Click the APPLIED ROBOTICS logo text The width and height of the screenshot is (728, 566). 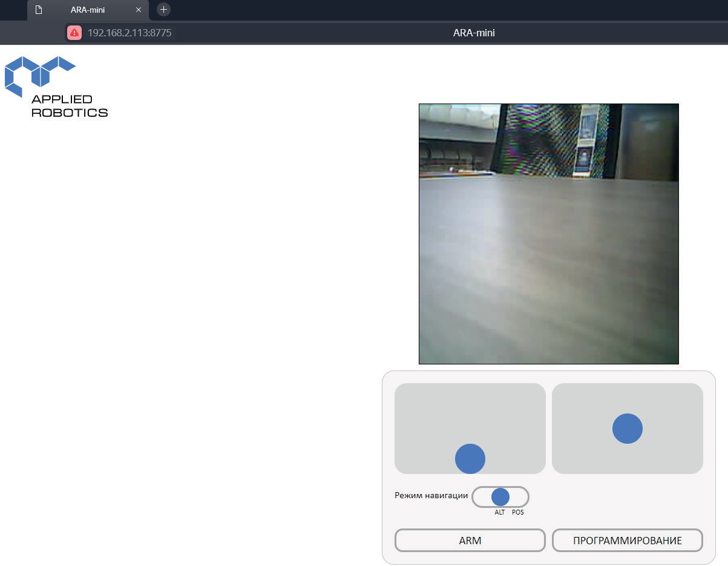(x=69, y=106)
